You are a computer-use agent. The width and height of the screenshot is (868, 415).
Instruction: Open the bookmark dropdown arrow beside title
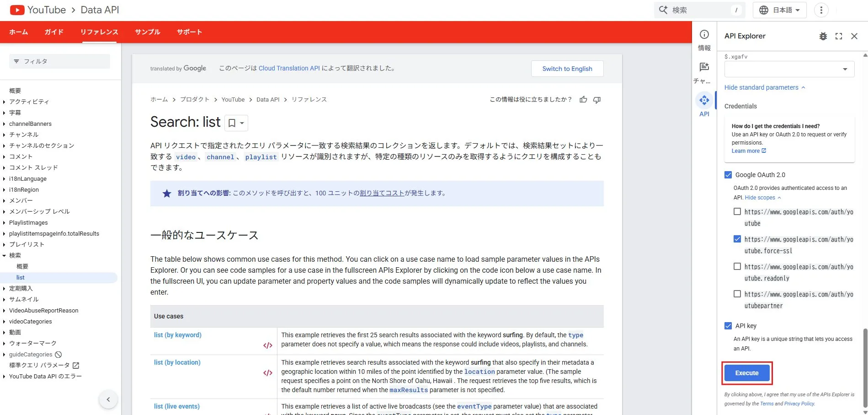click(242, 123)
